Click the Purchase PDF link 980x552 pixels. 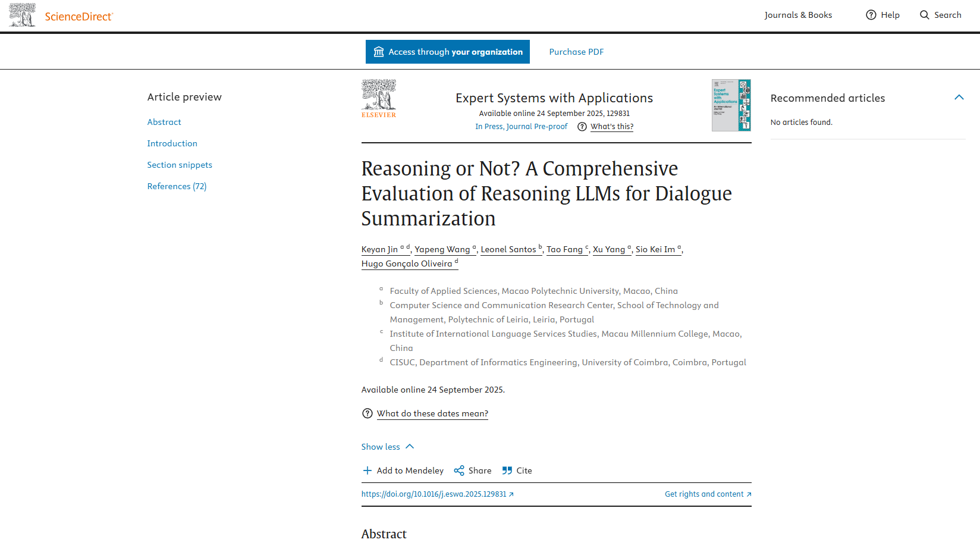click(x=576, y=52)
